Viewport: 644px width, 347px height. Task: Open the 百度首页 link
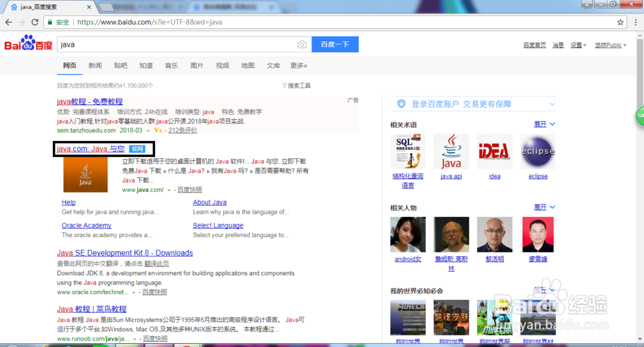pos(535,45)
